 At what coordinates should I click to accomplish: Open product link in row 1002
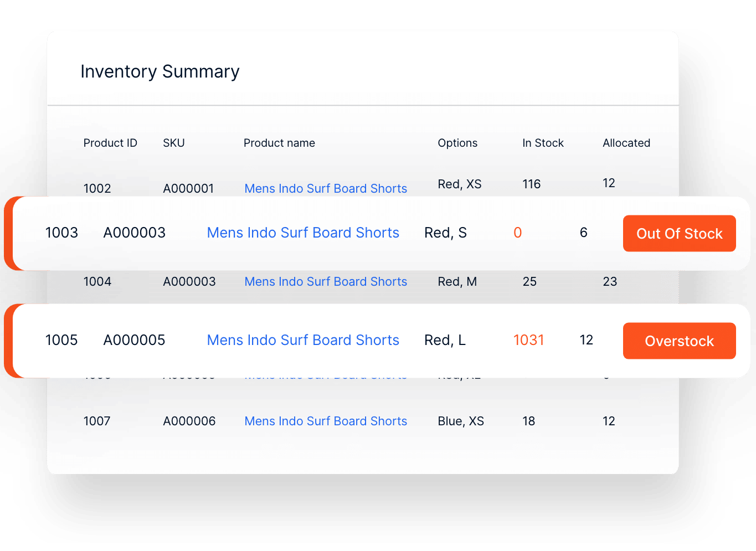click(326, 188)
